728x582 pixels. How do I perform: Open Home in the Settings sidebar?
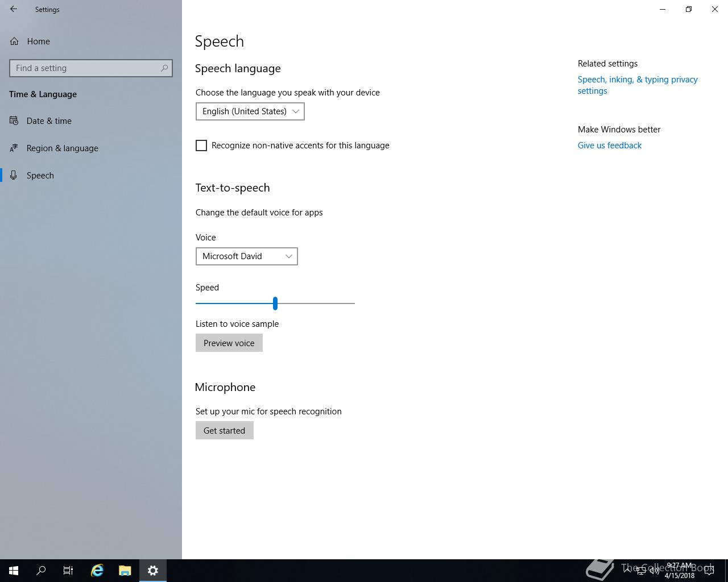(x=91, y=41)
